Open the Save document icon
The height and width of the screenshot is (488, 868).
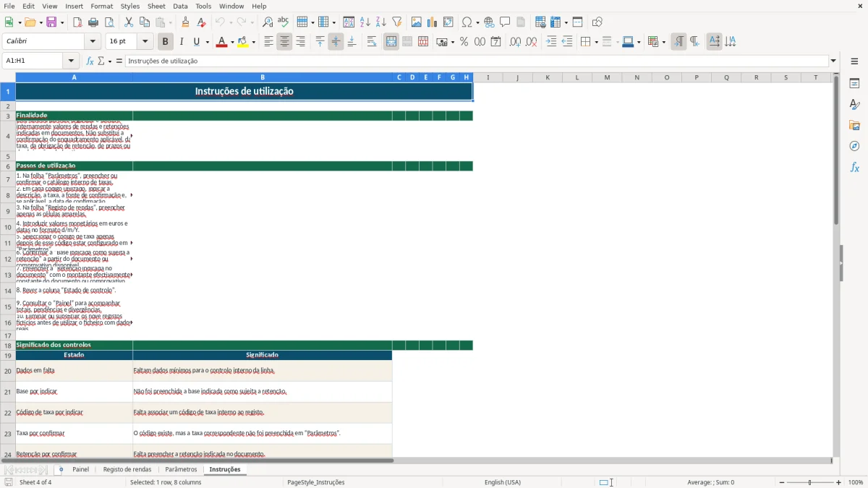[51, 22]
